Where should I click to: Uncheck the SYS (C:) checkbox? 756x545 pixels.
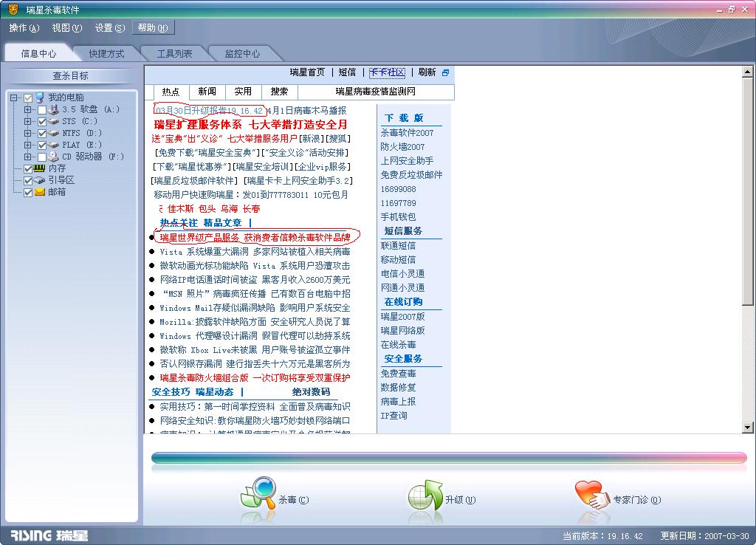pyautogui.click(x=42, y=122)
